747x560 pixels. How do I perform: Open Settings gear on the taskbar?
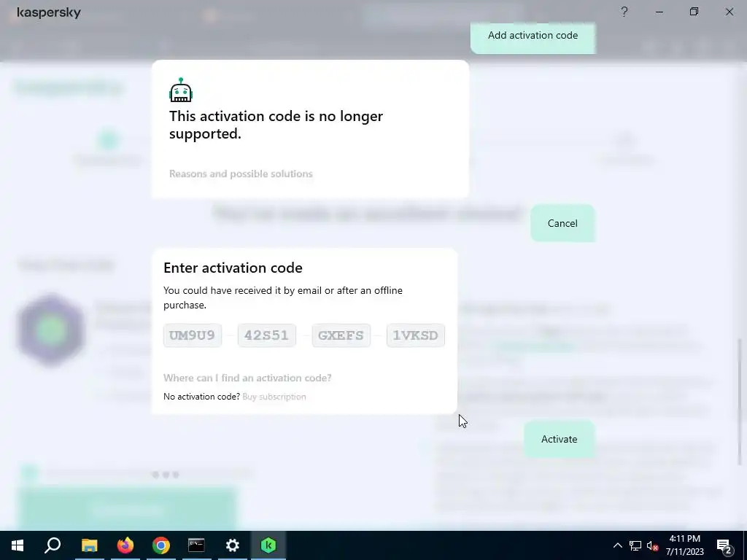pyautogui.click(x=233, y=545)
